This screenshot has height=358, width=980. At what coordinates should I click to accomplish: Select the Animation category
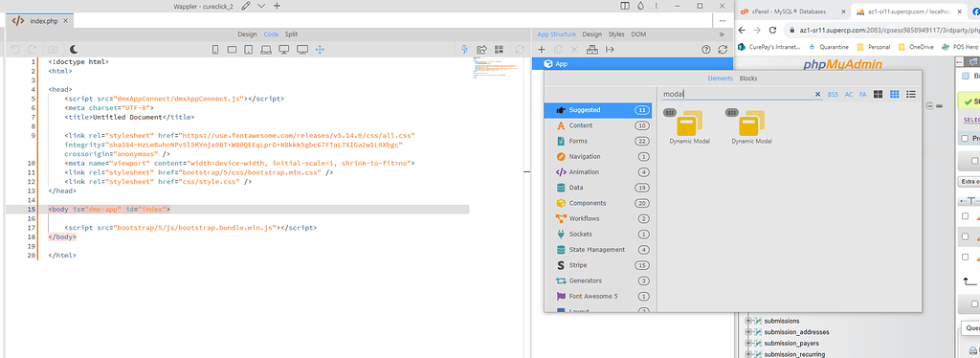pos(597,171)
